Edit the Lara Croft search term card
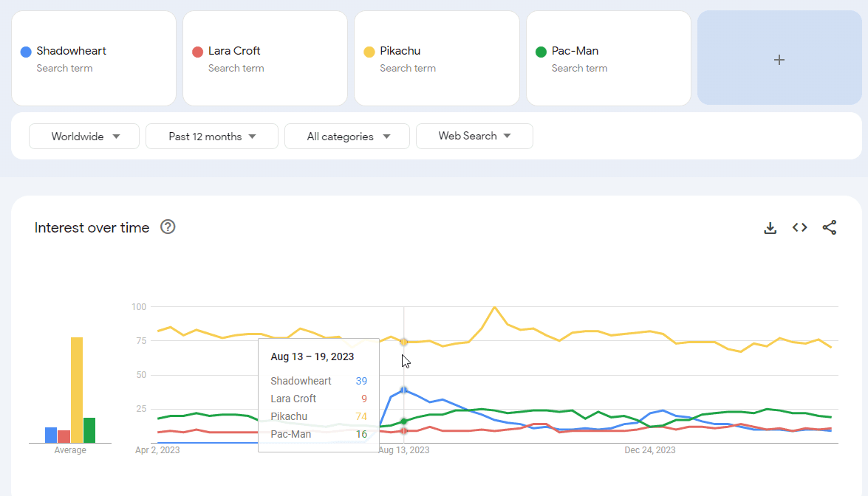Viewport: 868px width, 496px height. click(x=265, y=58)
